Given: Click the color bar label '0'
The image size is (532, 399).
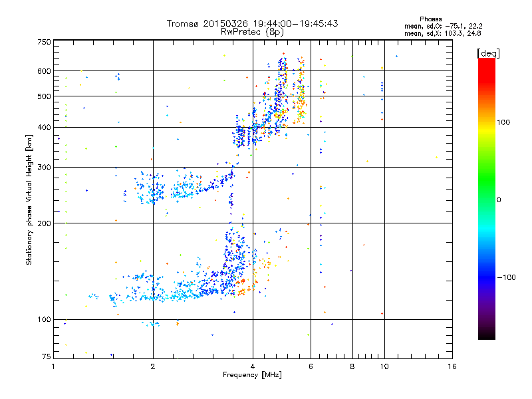Looking at the screenshot, I should pyautogui.click(x=499, y=199).
